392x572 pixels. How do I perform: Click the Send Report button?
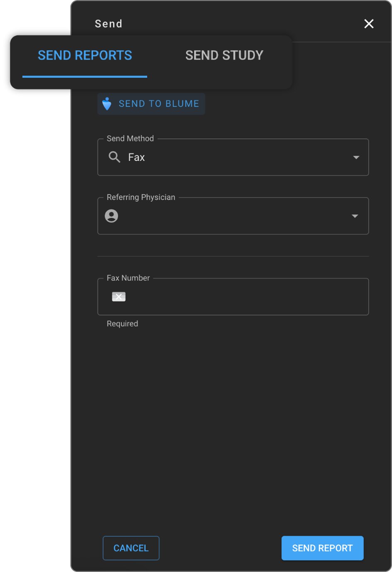click(322, 548)
